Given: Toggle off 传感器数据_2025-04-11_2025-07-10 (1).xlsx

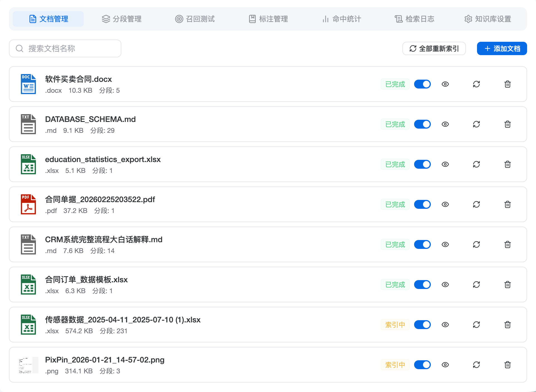Looking at the screenshot, I should pos(422,325).
